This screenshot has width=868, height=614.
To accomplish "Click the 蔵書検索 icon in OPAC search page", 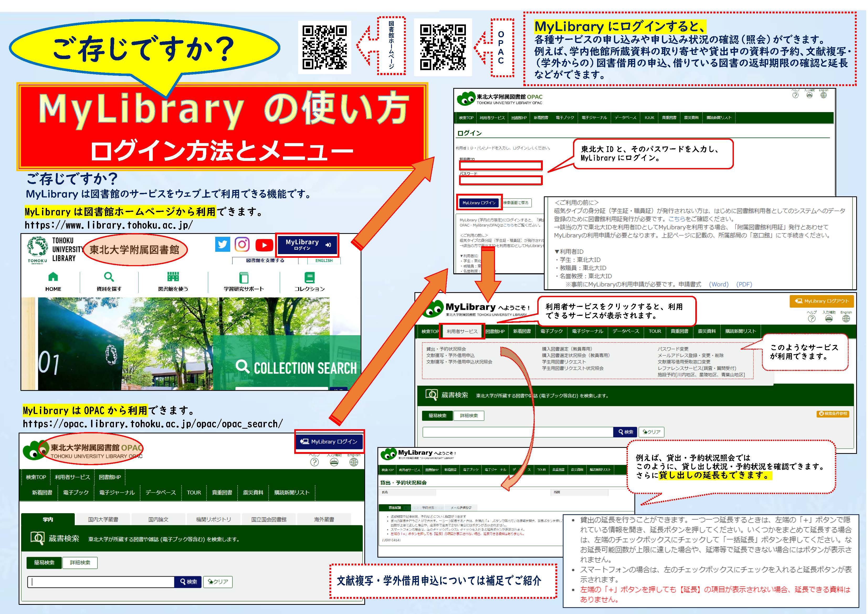I will tap(37, 538).
